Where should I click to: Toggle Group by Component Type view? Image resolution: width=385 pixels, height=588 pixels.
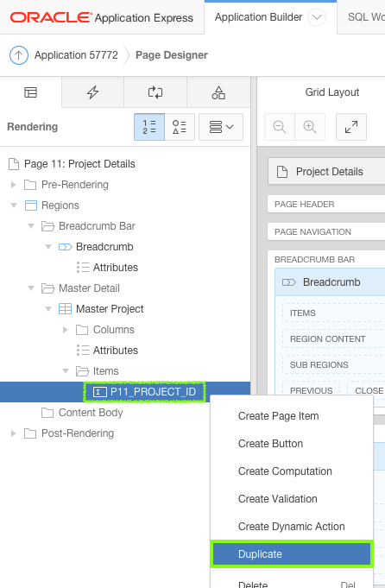pyautogui.click(x=180, y=127)
